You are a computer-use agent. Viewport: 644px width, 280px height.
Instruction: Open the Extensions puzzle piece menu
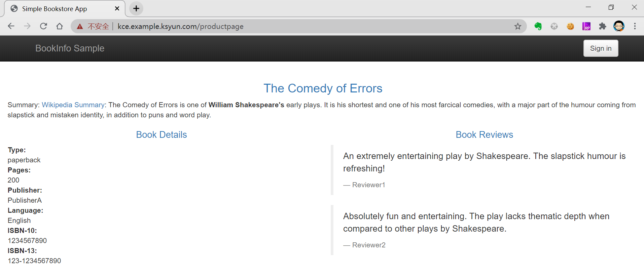click(x=603, y=26)
